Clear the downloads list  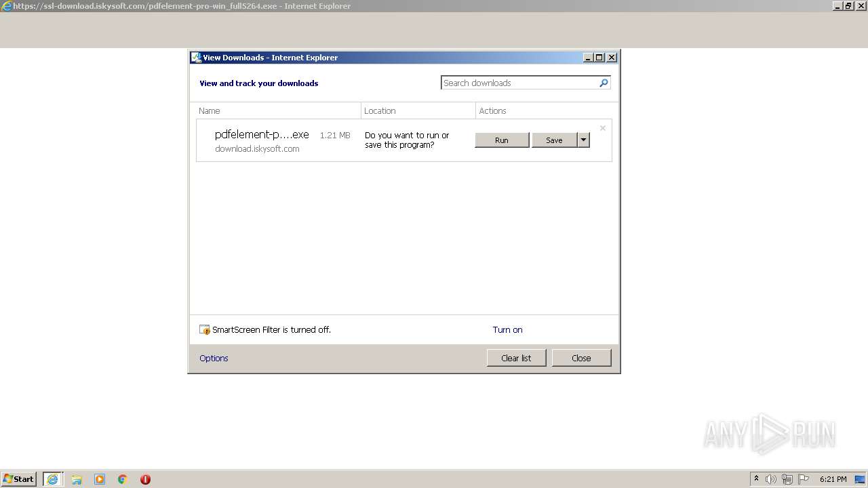(x=516, y=358)
